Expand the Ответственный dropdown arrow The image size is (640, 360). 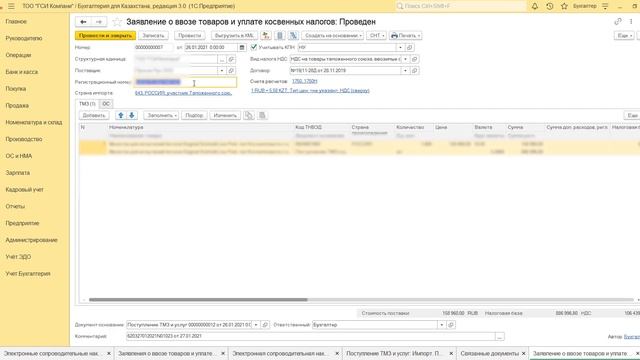coord(442,325)
